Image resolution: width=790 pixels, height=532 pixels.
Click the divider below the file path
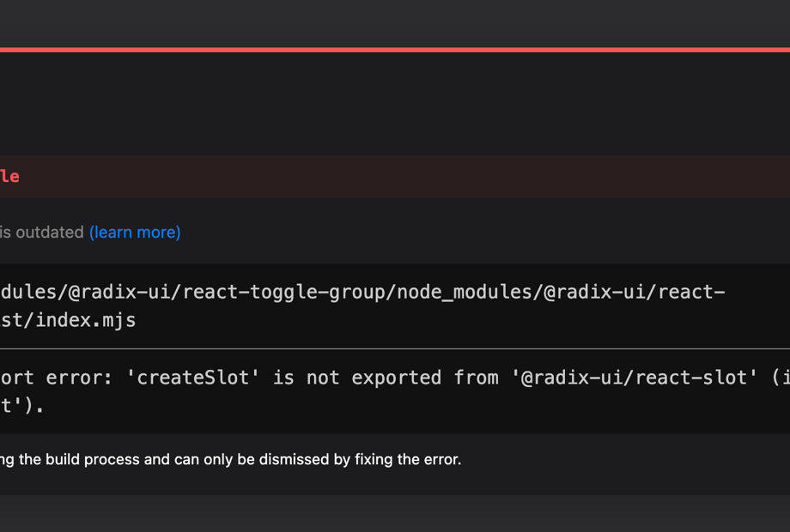395,348
